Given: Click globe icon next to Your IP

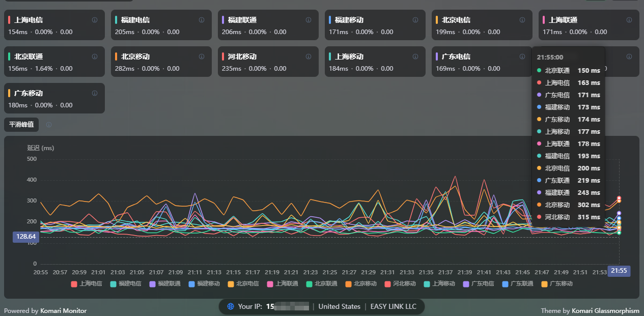Looking at the screenshot, I should [x=231, y=306].
